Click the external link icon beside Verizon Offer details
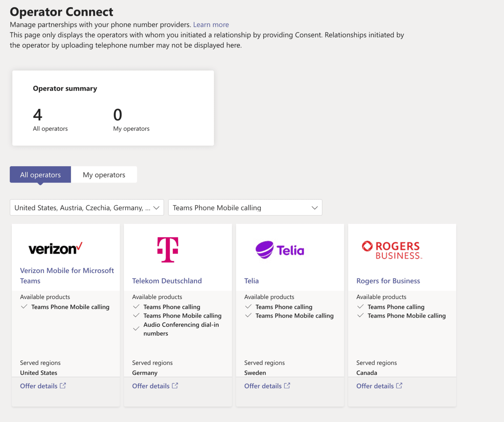 coord(63,386)
